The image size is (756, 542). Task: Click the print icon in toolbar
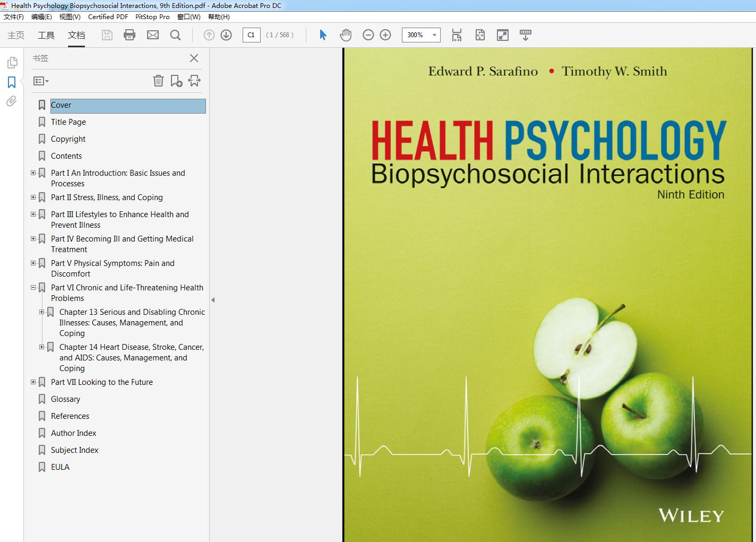(x=129, y=35)
